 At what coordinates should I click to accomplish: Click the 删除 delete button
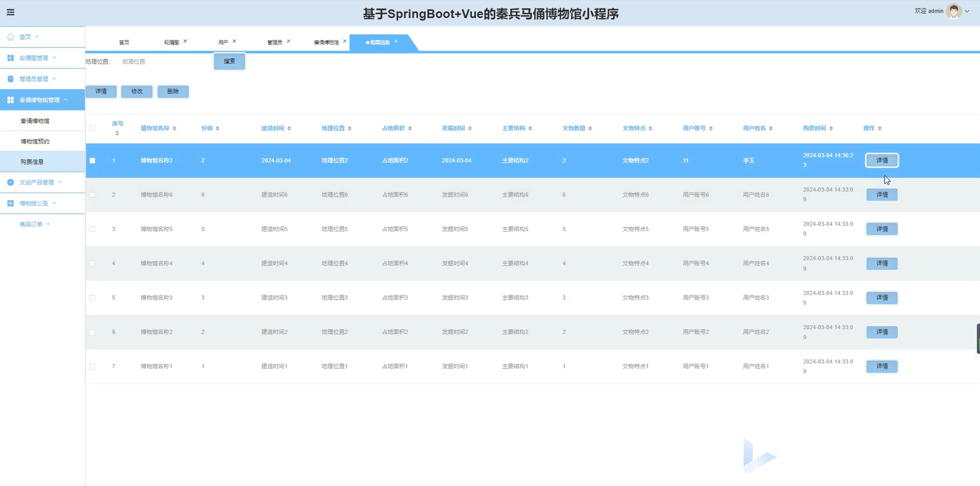[173, 91]
